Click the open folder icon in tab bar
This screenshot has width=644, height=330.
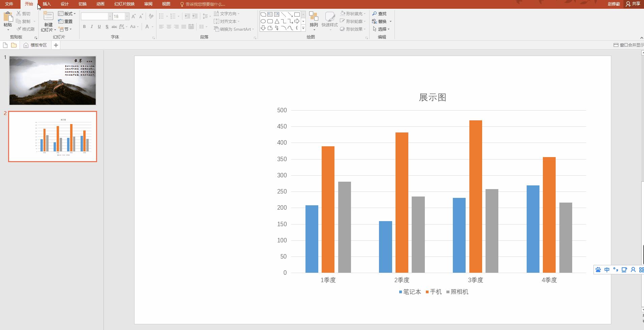pyautogui.click(x=14, y=45)
